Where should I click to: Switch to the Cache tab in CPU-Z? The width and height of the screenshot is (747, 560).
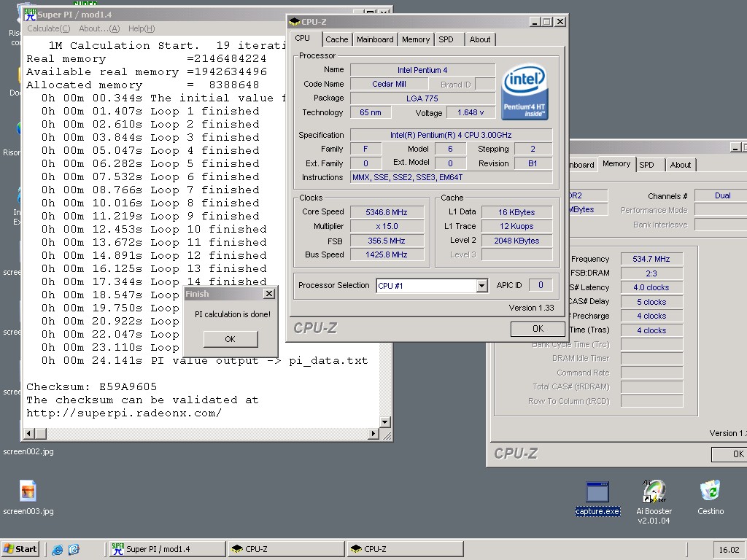(x=337, y=39)
